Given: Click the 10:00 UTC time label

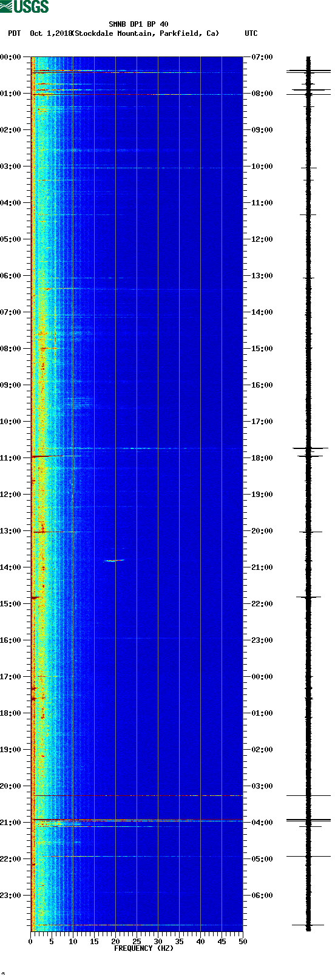Looking at the screenshot, I should 262,166.
